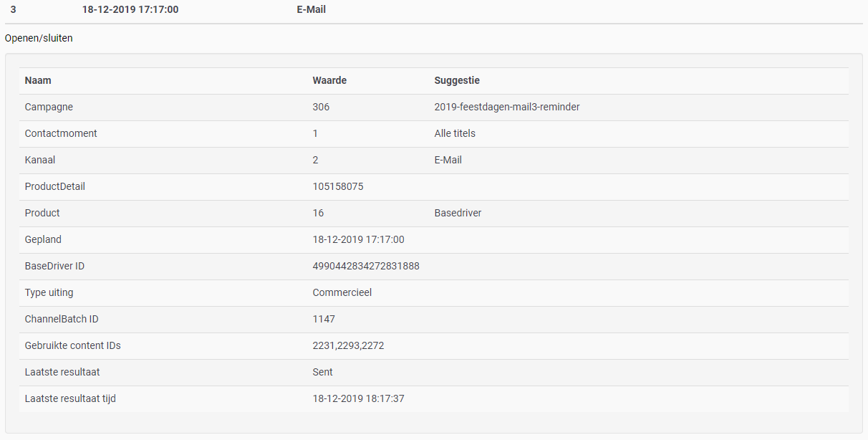Select content IDs 2231,2293,2272
The image size is (868, 440).
click(x=348, y=346)
